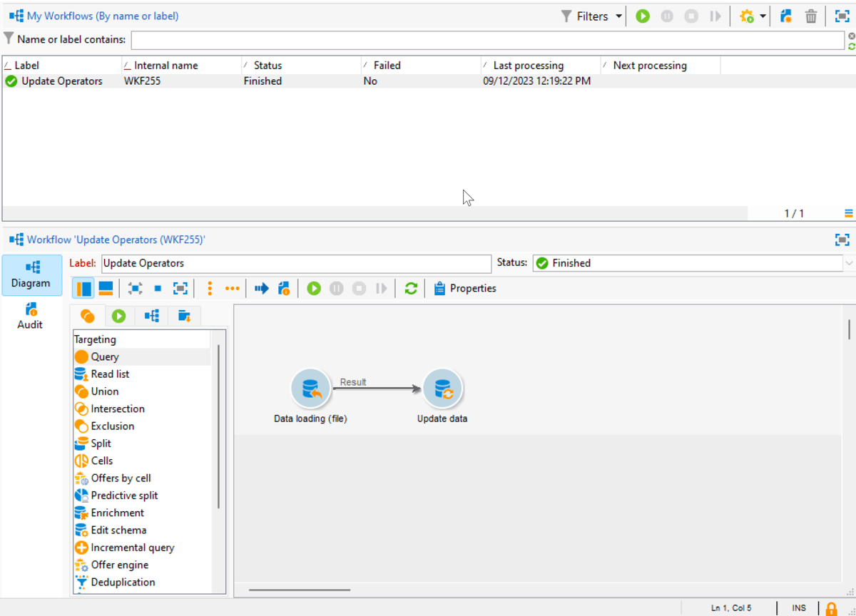
Task: Click the zoom to fit diagram icon
Action: click(x=135, y=288)
